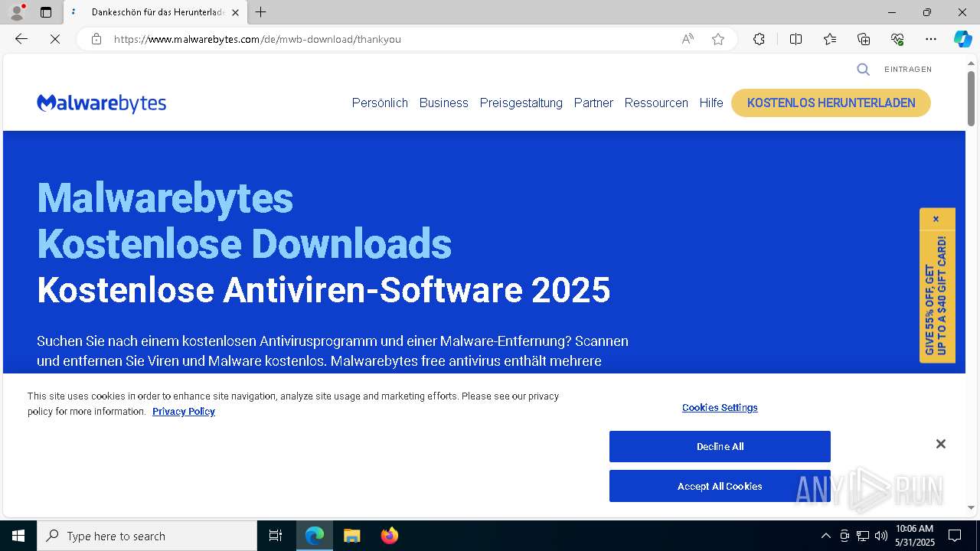Toggle split screen view icon
The image size is (980, 551).
[795, 39]
